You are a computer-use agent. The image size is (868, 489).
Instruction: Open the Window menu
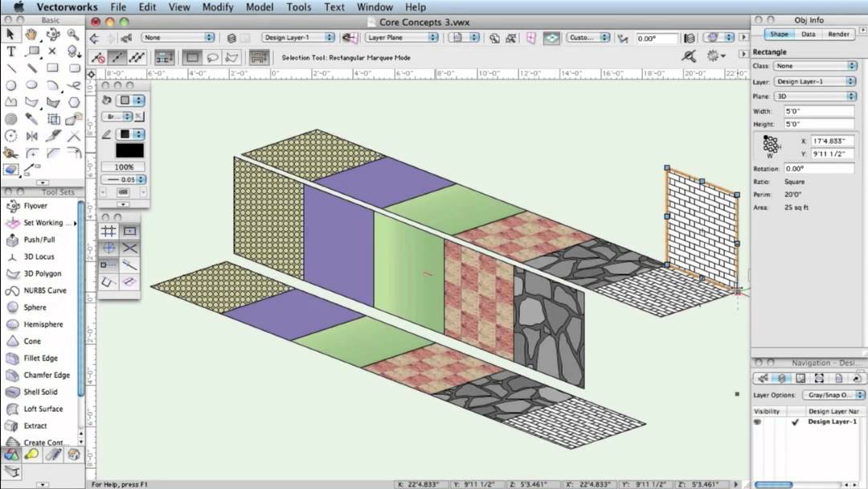point(375,7)
